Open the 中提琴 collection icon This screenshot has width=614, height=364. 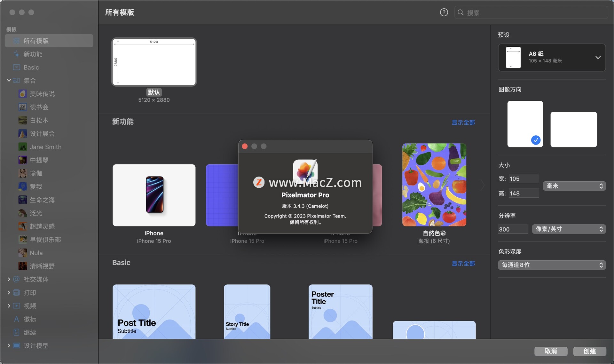pyautogui.click(x=22, y=160)
